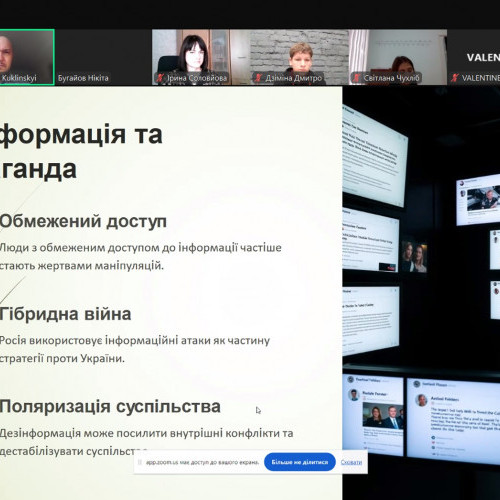This screenshot has height=500, width=500.
Task: Select Ірина Соловйова's video tile
Action: coord(201,57)
